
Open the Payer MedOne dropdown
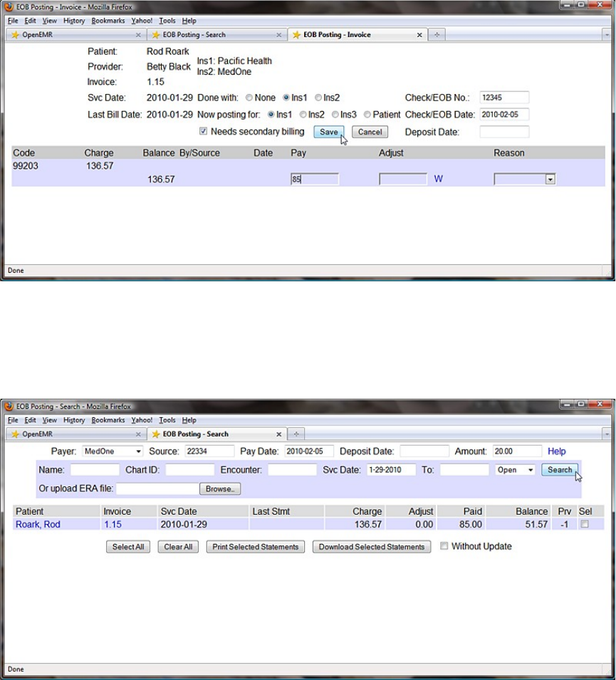[x=113, y=451]
